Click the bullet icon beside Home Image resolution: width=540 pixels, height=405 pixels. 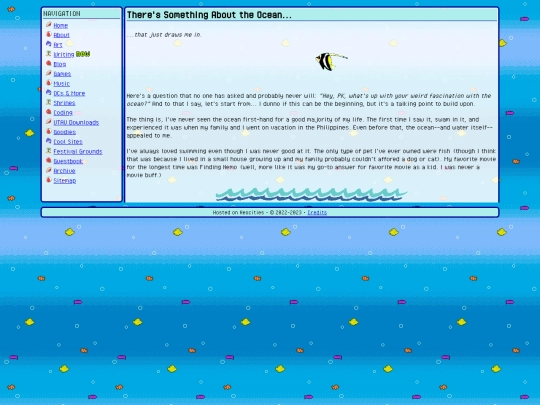pos(49,25)
